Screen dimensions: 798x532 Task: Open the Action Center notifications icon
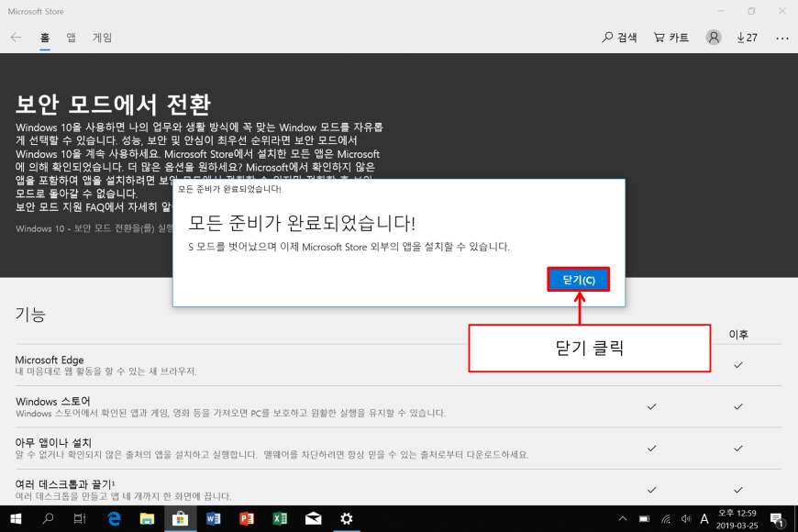click(x=777, y=519)
